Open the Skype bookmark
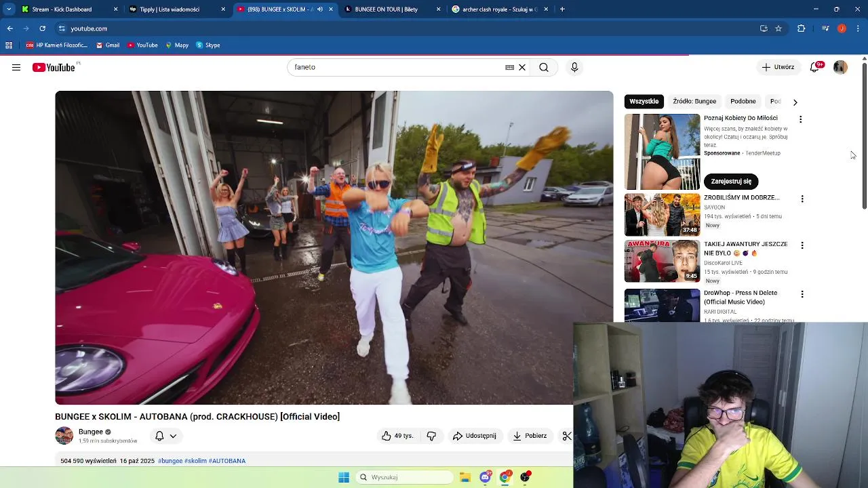The height and width of the screenshot is (488, 868). tap(208, 45)
